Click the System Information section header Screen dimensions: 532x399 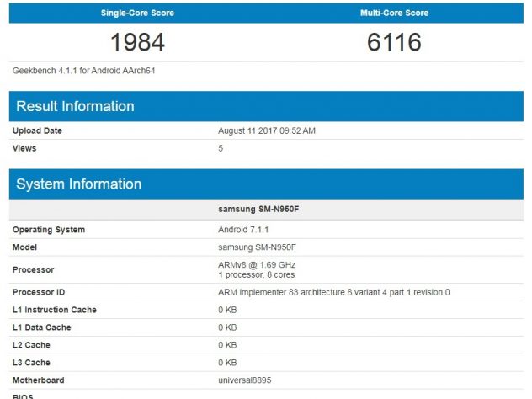[79, 184]
